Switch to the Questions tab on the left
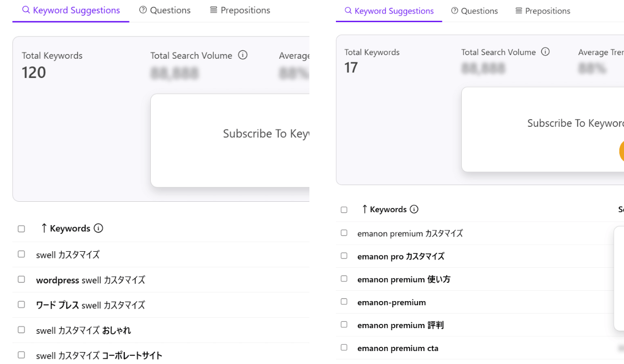The image size is (624, 364). coord(164,9)
